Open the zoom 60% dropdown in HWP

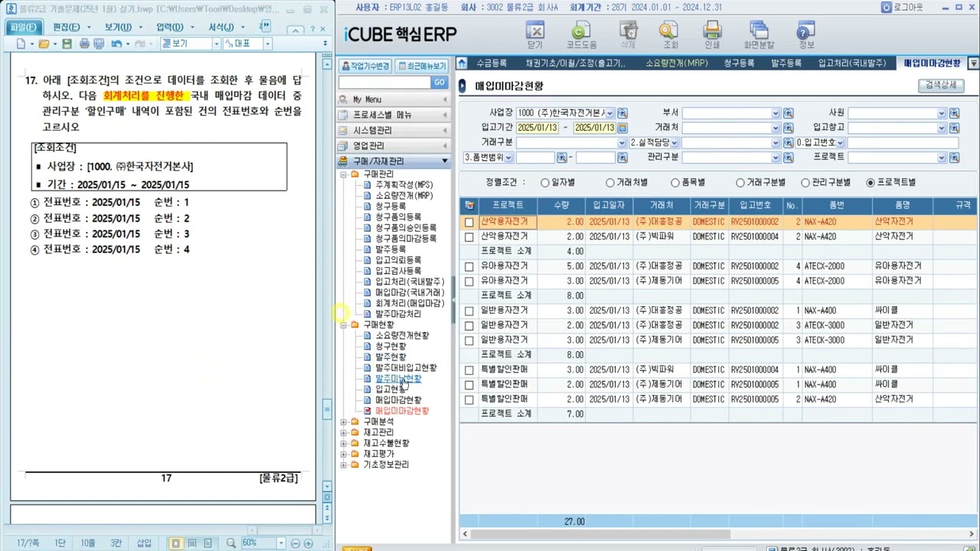pos(282,543)
